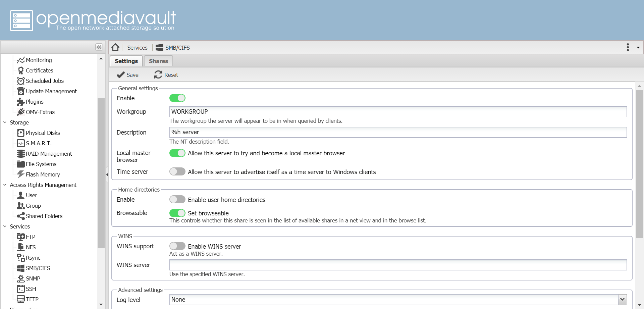This screenshot has height=309, width=644.
Task: Focus the Workgroup input field
Action: pos(398,112)
